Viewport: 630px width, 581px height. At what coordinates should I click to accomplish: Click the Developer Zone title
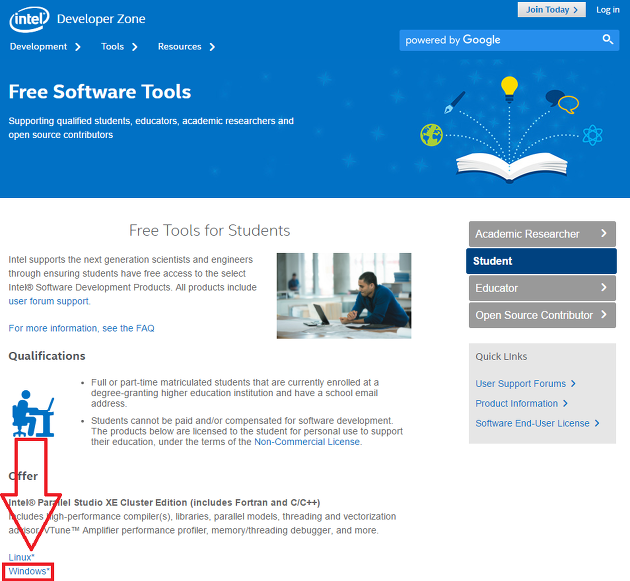click(101, 19)
